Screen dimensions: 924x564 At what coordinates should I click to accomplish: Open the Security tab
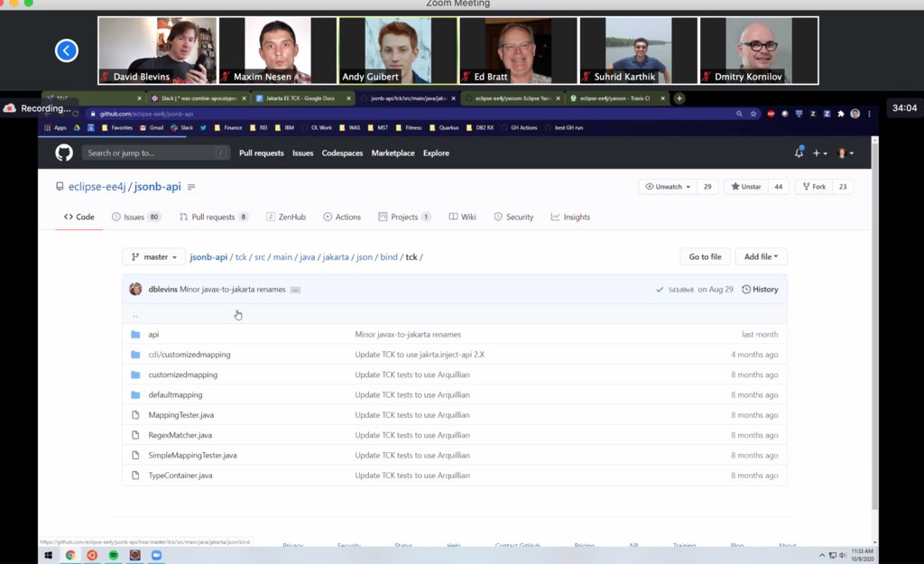513,217
